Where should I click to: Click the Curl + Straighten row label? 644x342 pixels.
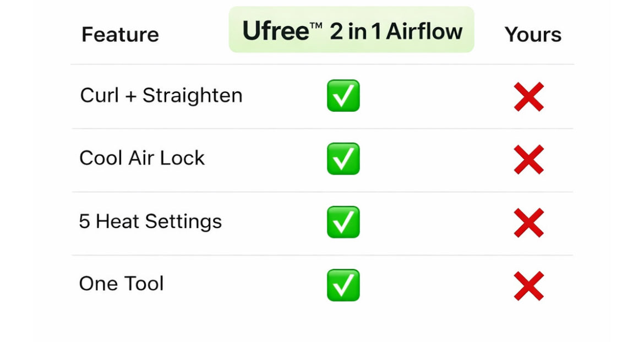click(161, 95)
